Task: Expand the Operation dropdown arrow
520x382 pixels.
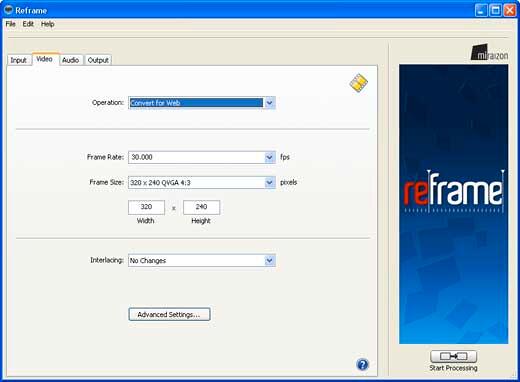Action: click(269, 103)
